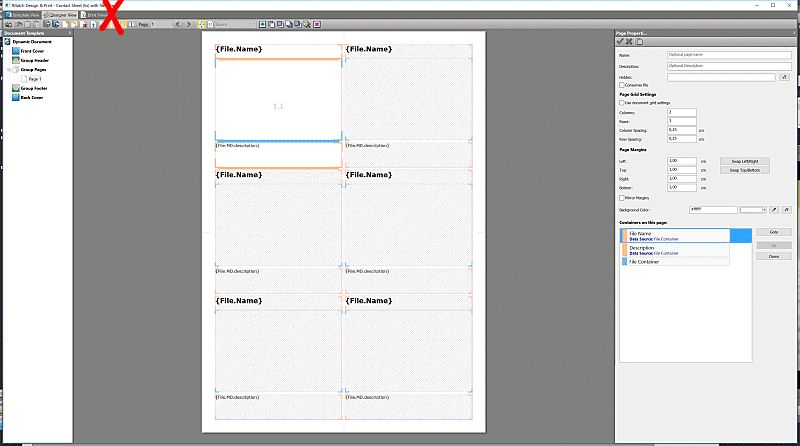Toggle the Consumes file checkbox
This screenshot has height=446, width=800.
[x=622, y=85]
